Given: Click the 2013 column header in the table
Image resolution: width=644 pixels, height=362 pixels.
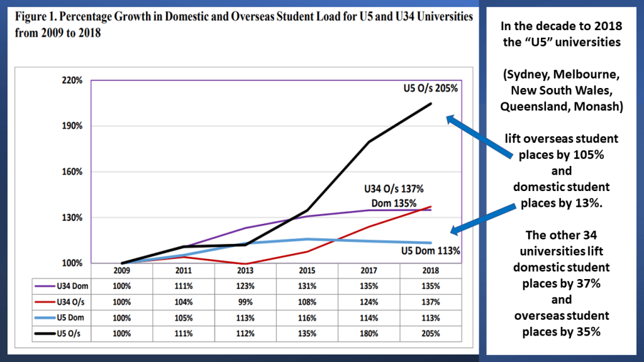Looking at the screenshot, I should click(246, 271).
